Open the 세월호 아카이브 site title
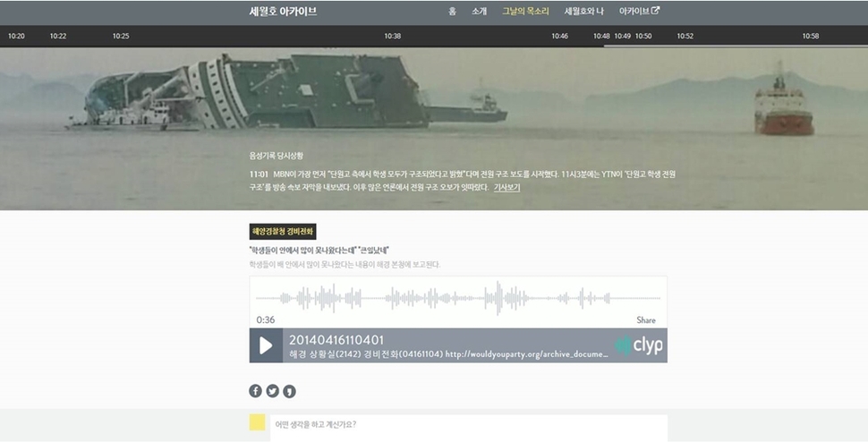The width and height of the screenshot is (868, 442). [x=283, y=12]
